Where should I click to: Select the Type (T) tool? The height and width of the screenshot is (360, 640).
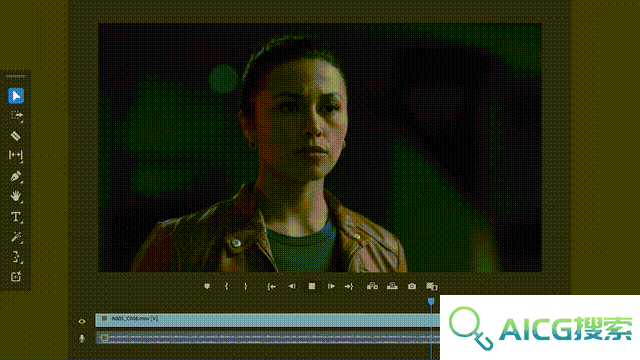(x=16, y=216)
